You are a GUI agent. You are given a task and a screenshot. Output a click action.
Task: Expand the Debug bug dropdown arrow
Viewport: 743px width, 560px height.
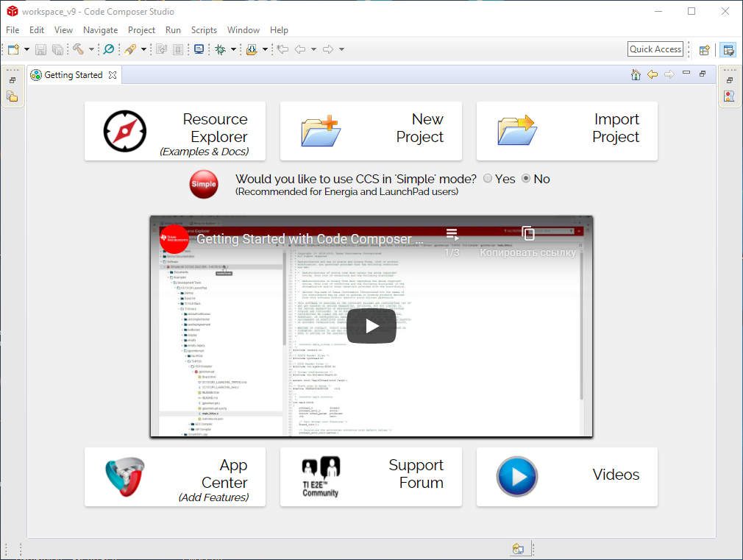click(x=233, y=49)
